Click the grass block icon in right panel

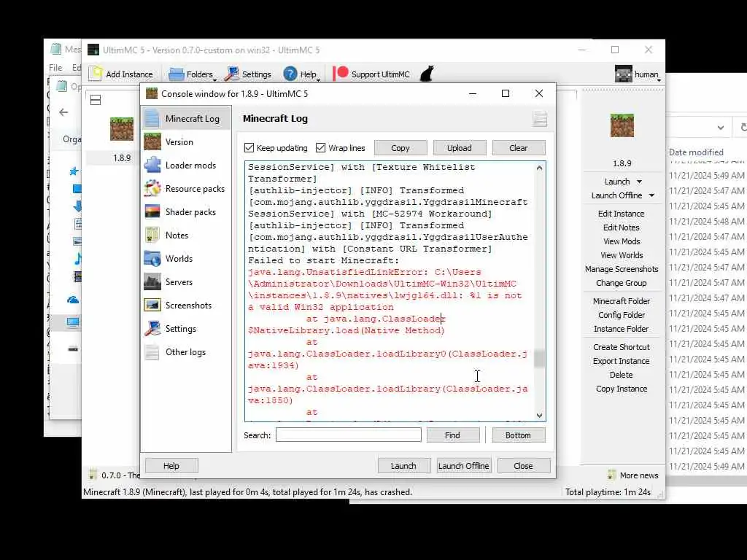622,125
